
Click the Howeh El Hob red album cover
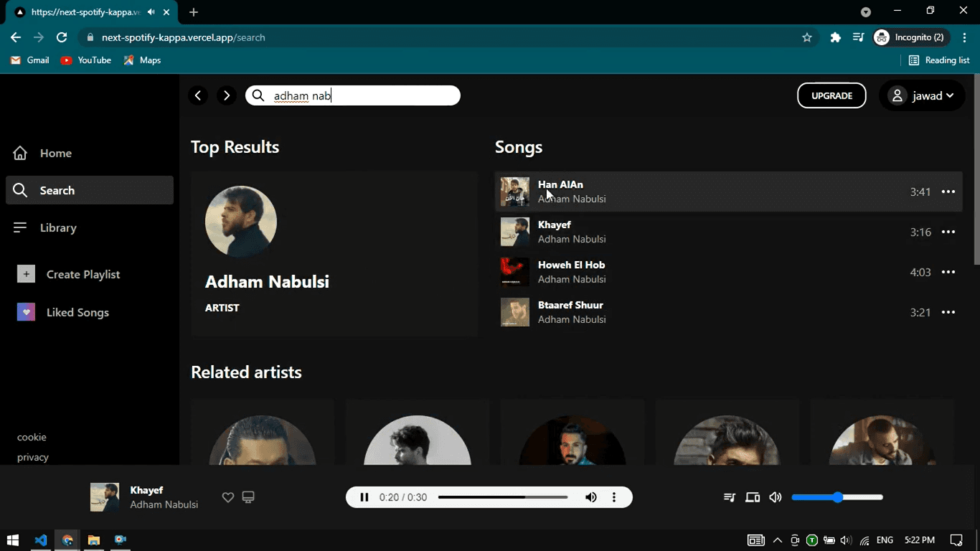point(515,272)
